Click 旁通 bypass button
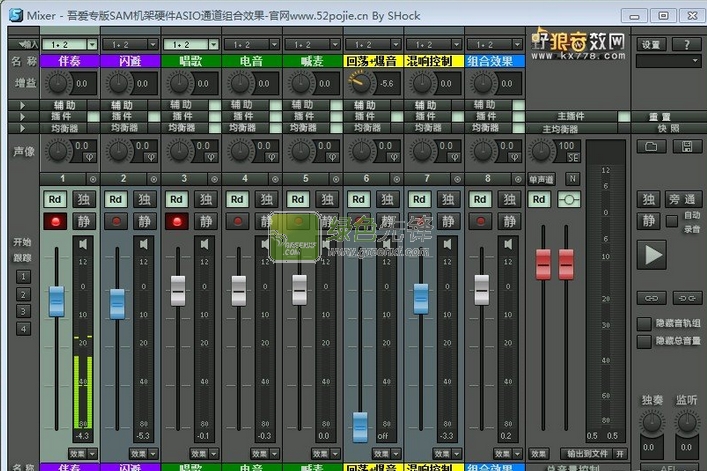The width and height of the screenshot is (707, 471). click(683, 199)
